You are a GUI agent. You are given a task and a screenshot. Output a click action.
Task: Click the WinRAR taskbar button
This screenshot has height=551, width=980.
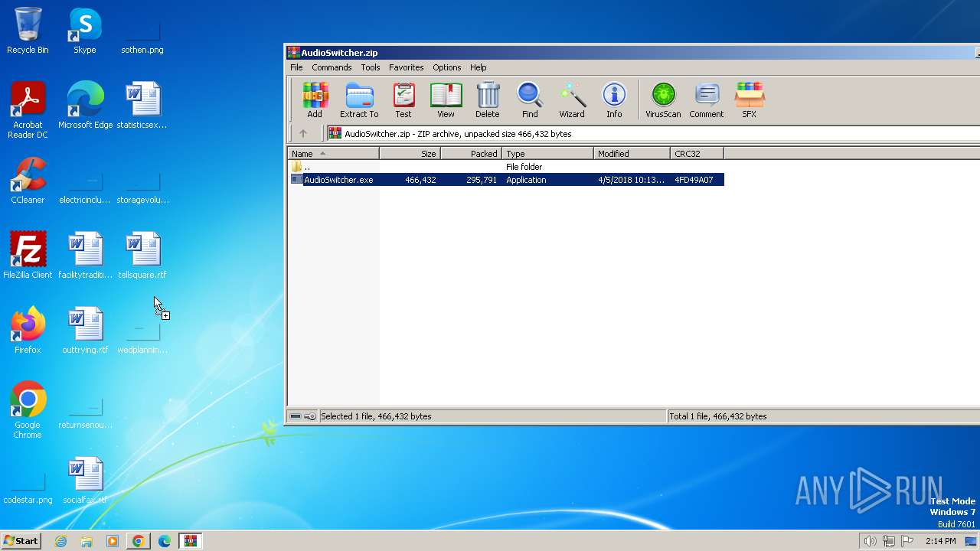click(x=190, y=541)
